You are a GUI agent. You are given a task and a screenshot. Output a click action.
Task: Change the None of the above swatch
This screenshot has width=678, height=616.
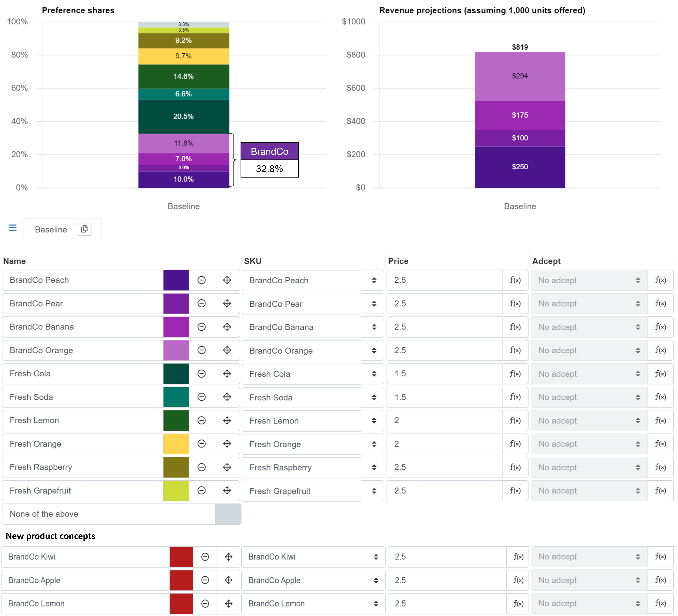[x=228, y=514]
